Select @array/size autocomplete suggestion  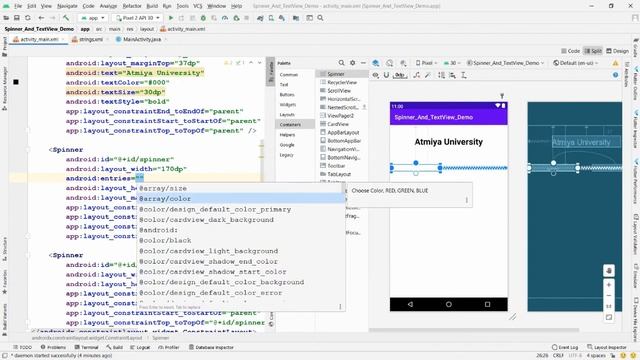pyautogui.click(x=241, y=188)
